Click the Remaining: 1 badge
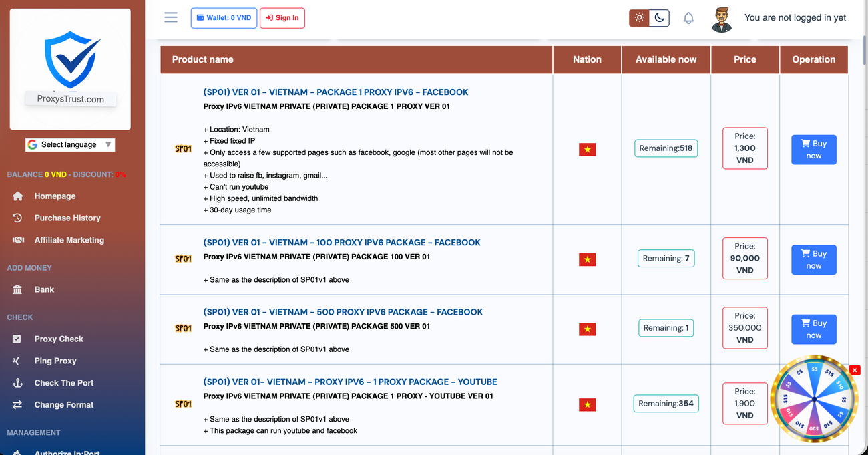Viewport: 868px width, 455px height. coord(666,328)
